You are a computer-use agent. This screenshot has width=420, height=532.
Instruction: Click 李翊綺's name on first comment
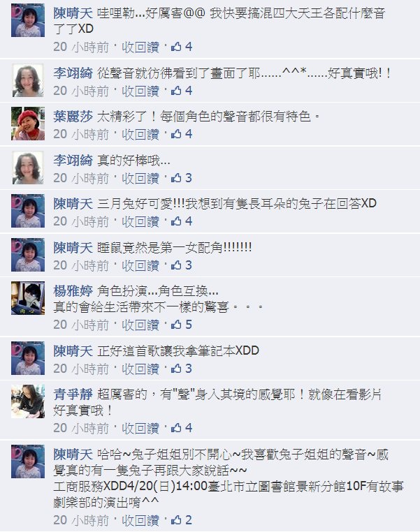coord(73,73)
